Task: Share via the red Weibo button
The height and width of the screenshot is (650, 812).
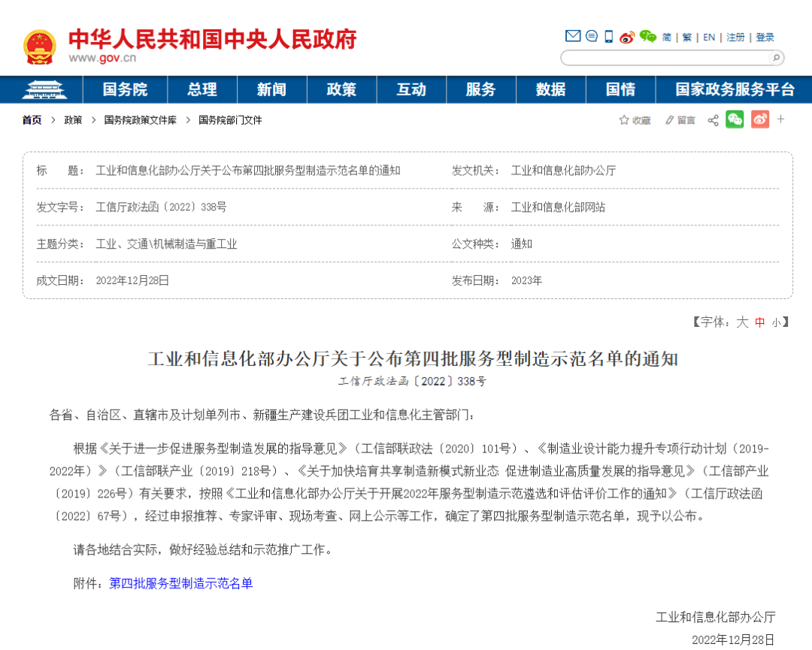Action: 759,119
